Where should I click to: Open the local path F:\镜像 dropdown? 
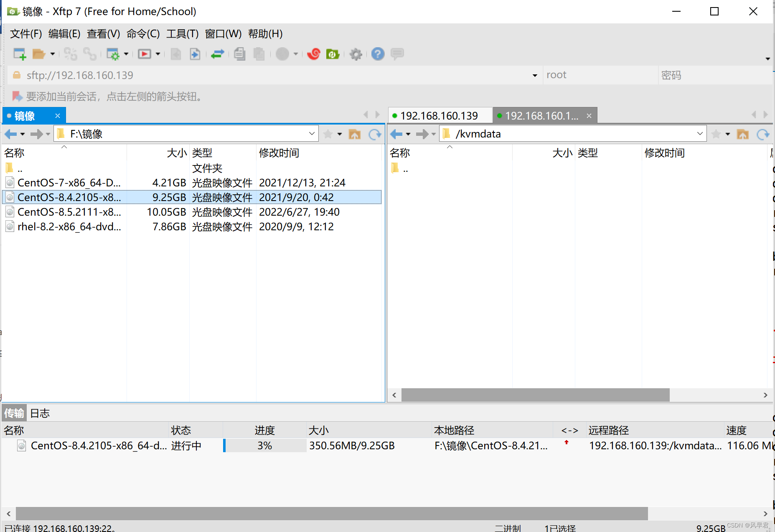click(311, 133)
